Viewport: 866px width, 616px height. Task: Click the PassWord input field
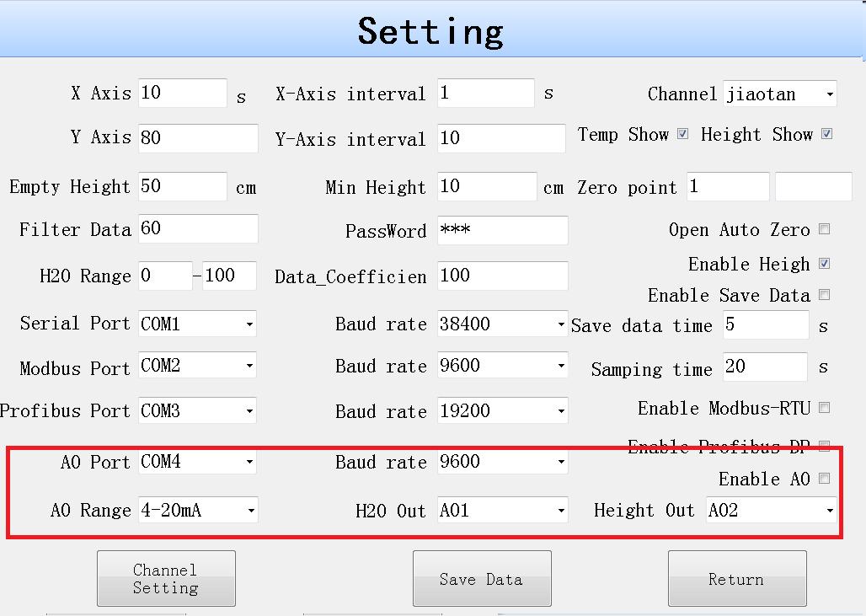pyautogui.click(x=502, y=230)
